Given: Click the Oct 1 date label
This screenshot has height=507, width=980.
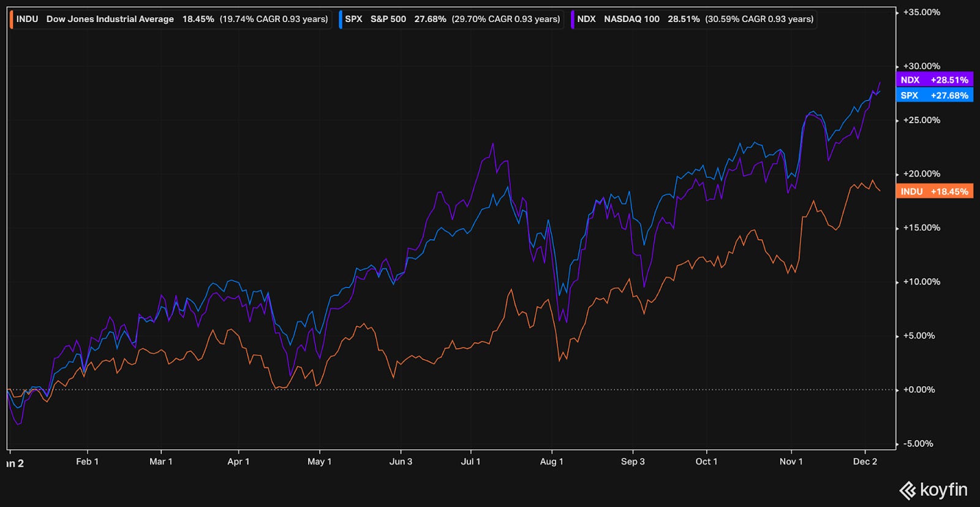Looking at the screenshot, I should tap(706, 462).
